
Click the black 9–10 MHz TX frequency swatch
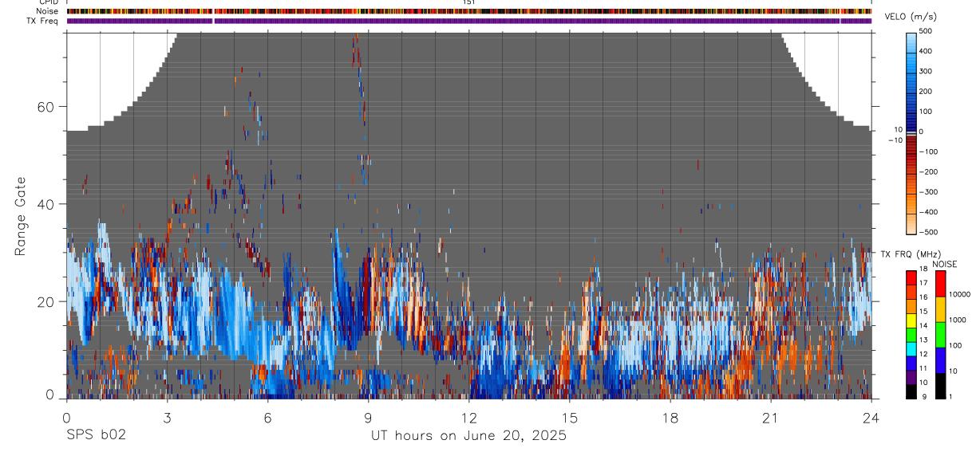tap(911, 391)
